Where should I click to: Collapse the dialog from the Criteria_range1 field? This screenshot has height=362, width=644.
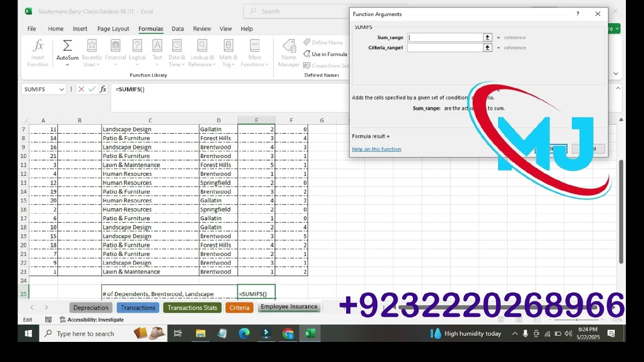tap(487, 48)
